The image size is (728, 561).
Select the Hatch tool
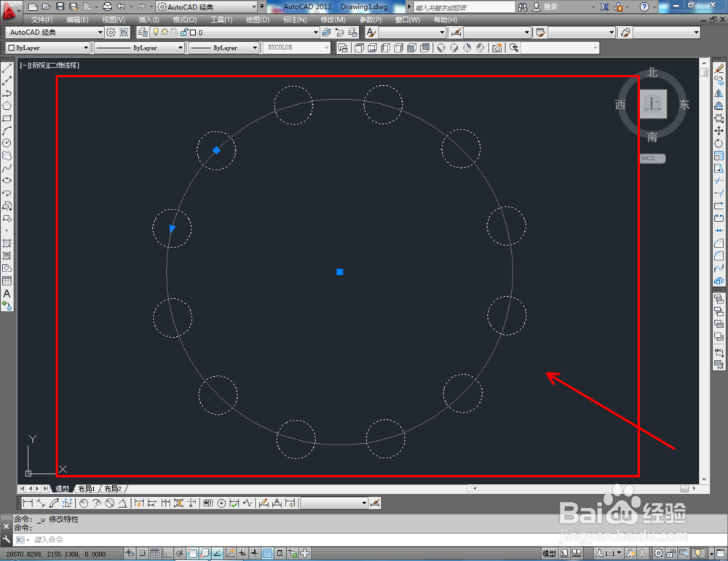point(7,243)
